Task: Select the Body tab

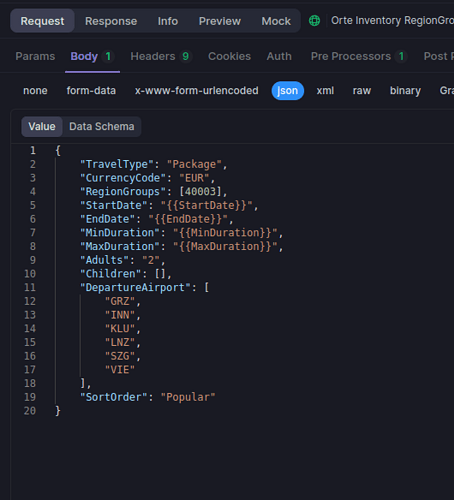Action: click(91, 56)
